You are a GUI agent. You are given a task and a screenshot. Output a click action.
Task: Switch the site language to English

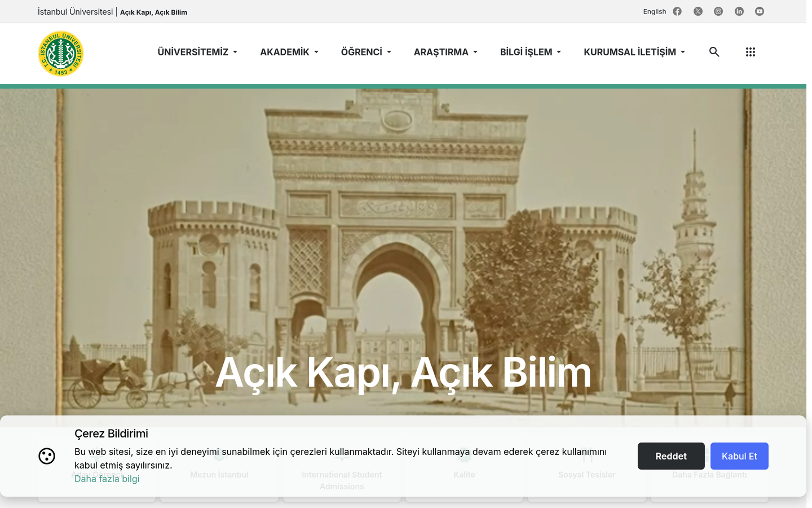[x=655, y=11]
